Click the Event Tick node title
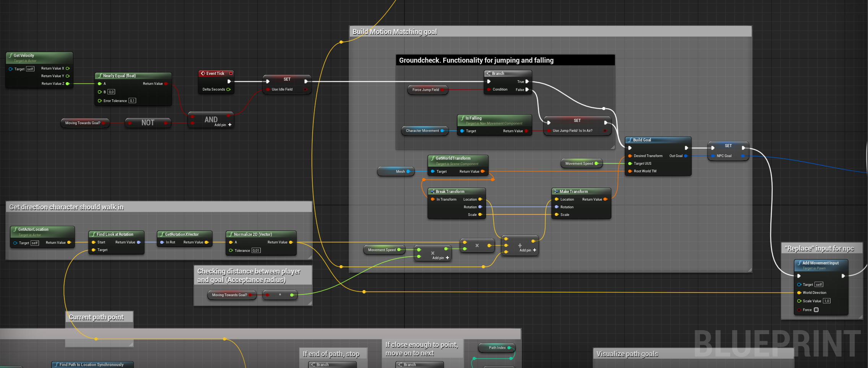Screen dimensions: 868x368 point(215,73)
